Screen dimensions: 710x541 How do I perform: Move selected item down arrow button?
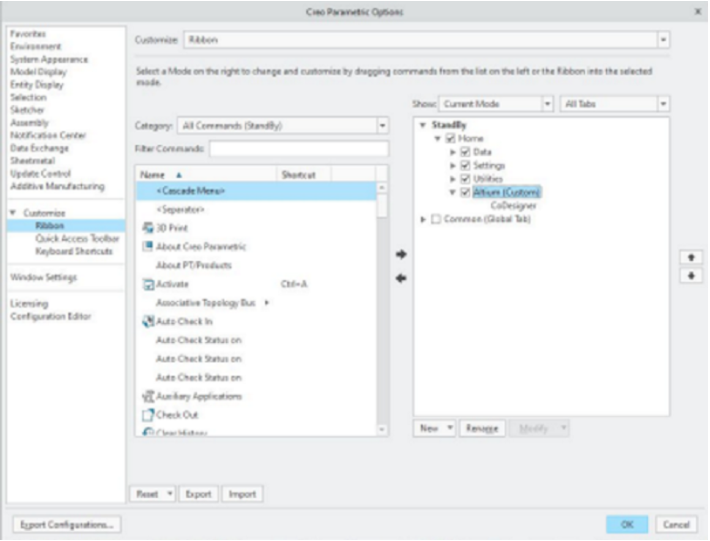coord(691,276)
